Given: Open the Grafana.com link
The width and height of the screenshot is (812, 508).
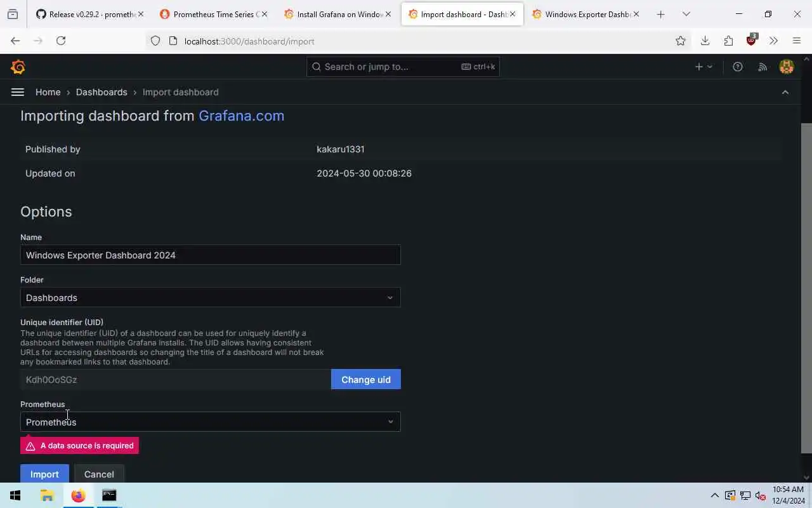Looking at the screenshot, I should (241, 116).
